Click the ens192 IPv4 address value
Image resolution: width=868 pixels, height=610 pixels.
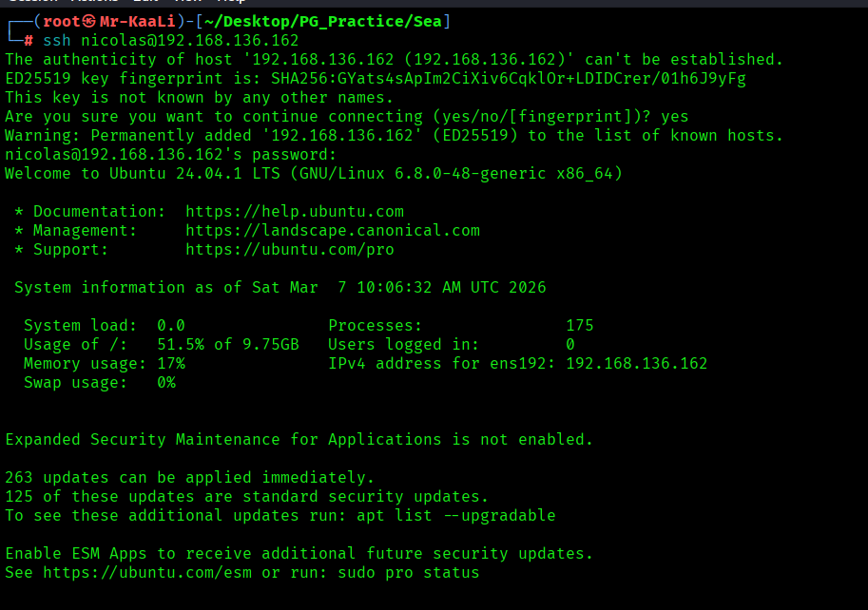pos(636,363)
